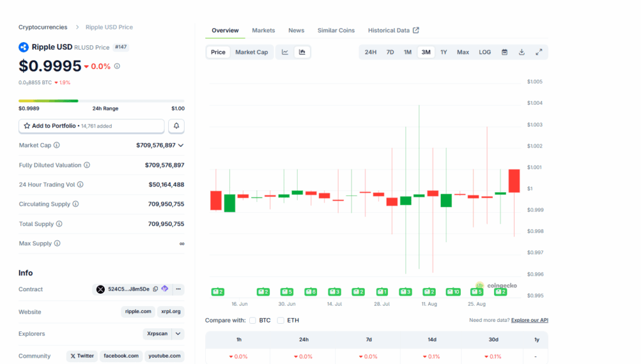Toggle the LOG scale option
This screenshot has width=641, height=364.
click(485, 52)
